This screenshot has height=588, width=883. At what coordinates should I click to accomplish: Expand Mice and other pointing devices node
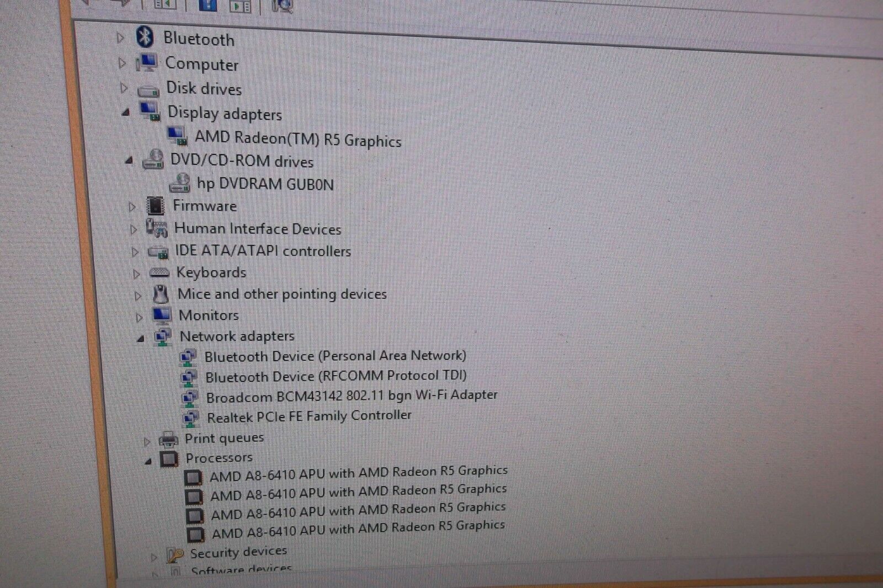(x=138, y=296)
